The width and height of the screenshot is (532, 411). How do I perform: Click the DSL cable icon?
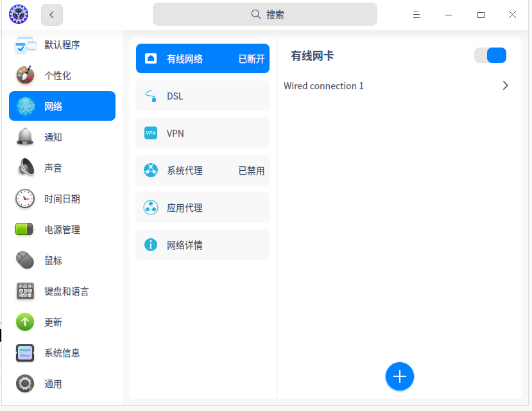coord(151,96)
